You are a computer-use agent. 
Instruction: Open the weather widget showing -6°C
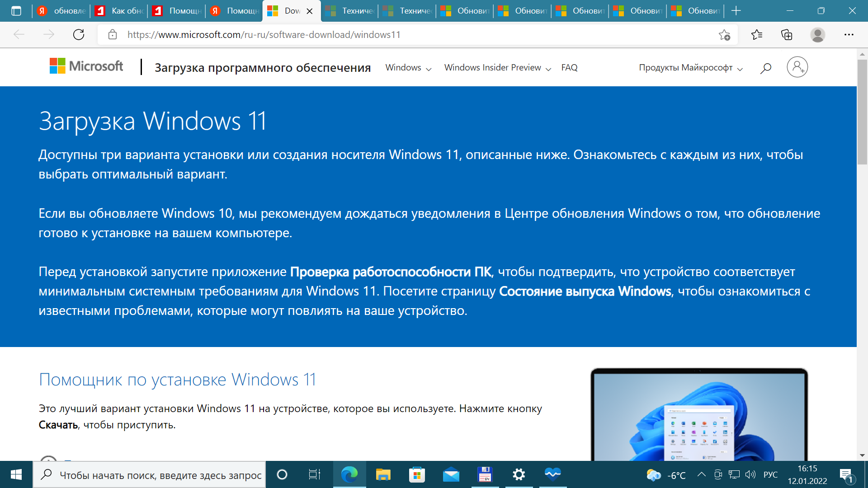pyautogui.click(x=666, y=475)
